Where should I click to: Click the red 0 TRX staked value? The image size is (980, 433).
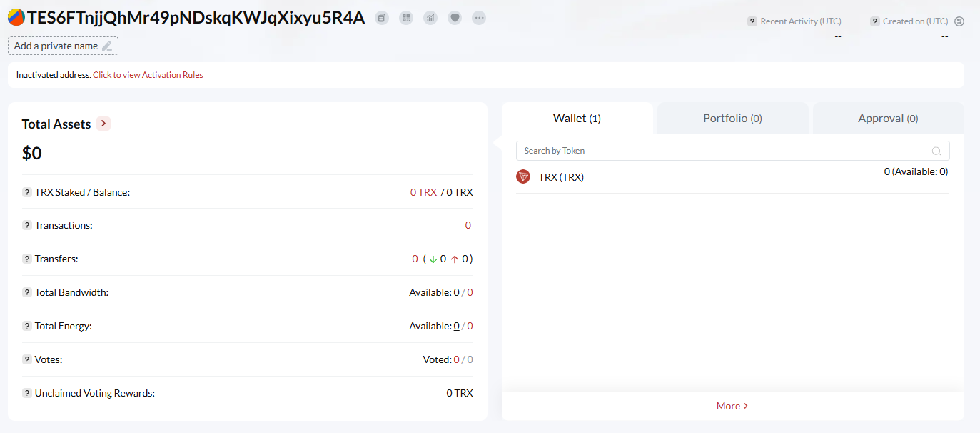click(423, 192)
